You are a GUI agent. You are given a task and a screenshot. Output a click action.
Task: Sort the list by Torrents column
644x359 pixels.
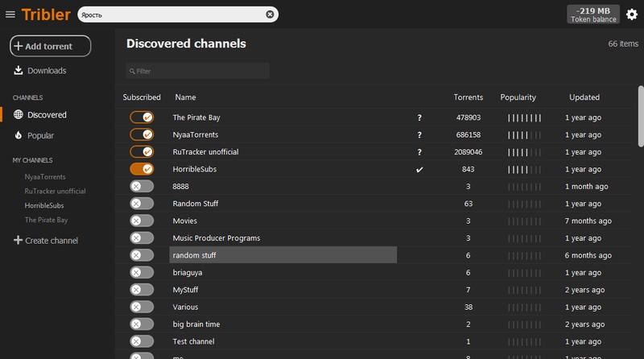tap(468, 97)
